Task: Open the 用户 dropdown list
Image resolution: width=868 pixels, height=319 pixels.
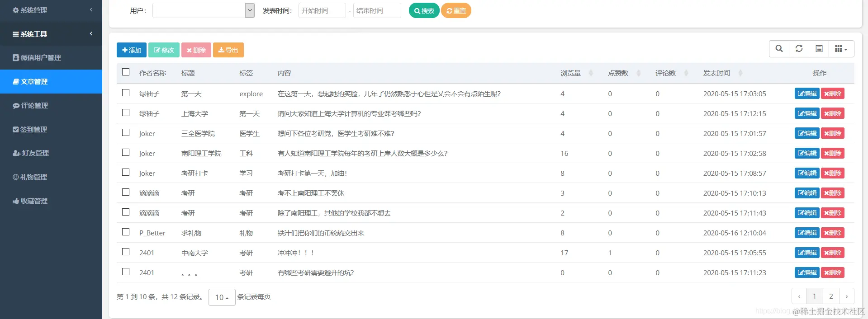Action: 204,10
